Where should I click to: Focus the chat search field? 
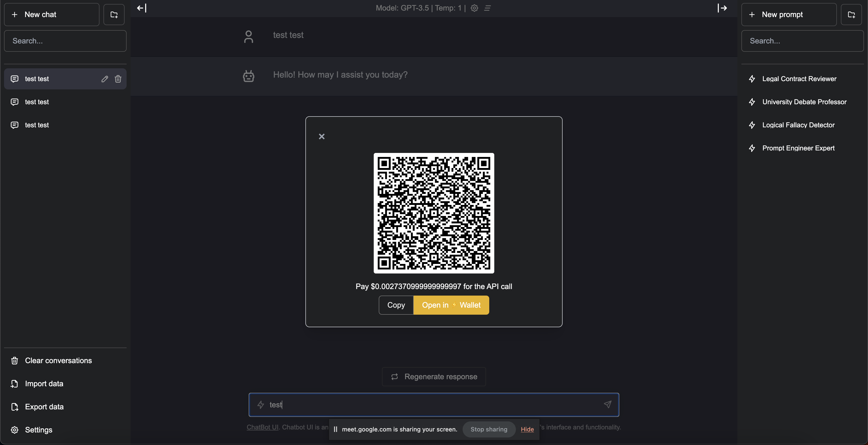pyautogui.click(x=65, y=41)
